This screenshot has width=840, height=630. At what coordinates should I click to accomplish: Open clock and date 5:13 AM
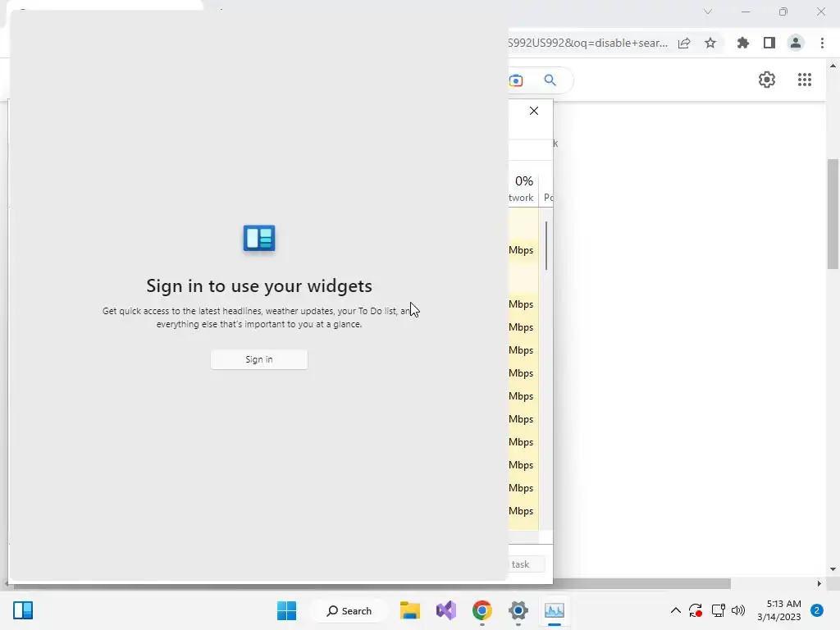click(779, 610)
